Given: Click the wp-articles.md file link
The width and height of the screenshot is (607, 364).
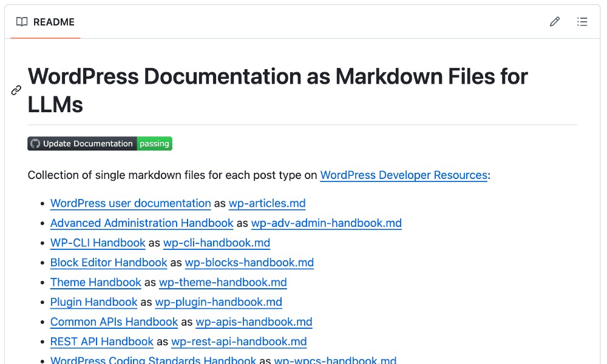Looking at the screenshot, I should [x=267, y=203].
